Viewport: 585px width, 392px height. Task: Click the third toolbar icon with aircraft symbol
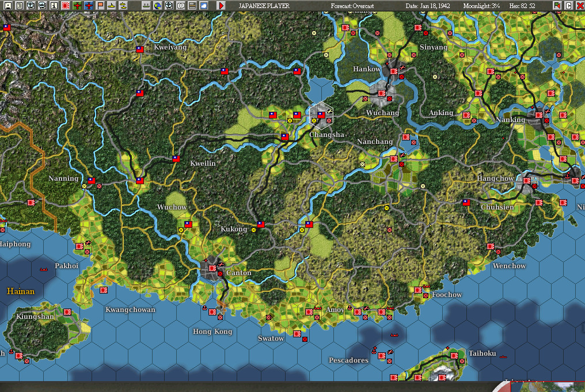coord(31,6)
